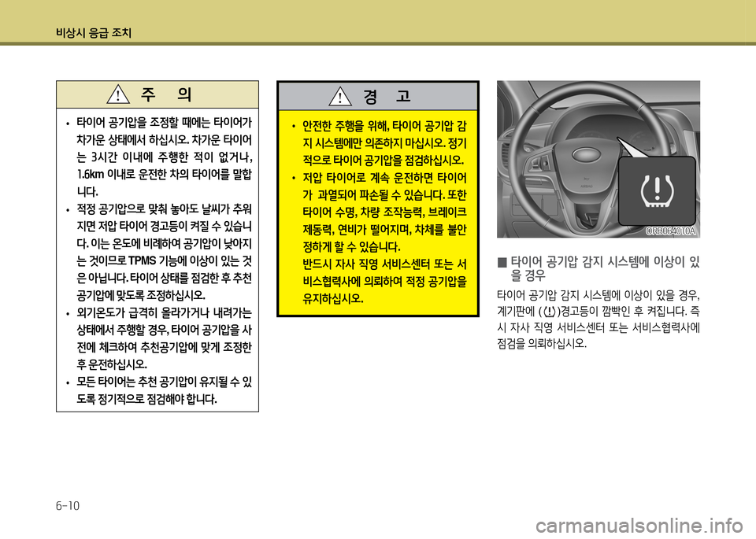Screen dimensions: 756x539
Task: Click the line 반드시 자사 직영 서비스센터 또는 서
Action: point(384,264)
